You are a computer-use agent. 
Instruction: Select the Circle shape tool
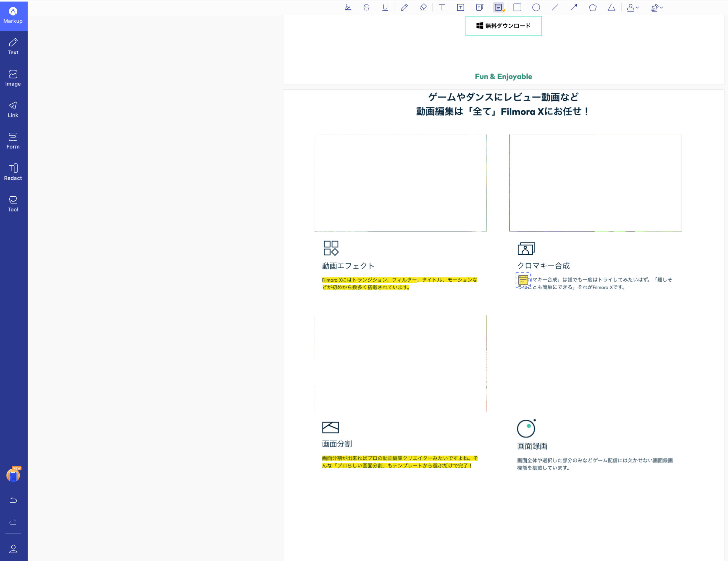pos(536,7)
